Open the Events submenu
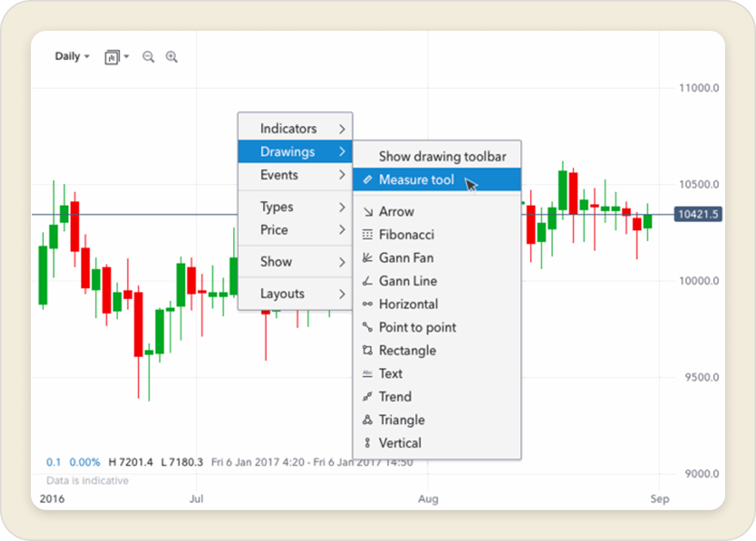Image resolution: width=756 pixels, height=541 pixels. tap(295, 174)
